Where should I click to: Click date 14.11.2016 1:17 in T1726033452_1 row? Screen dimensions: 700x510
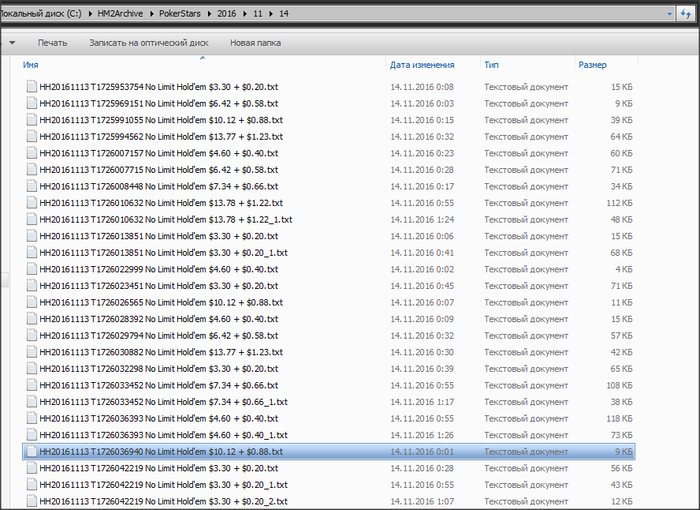tap(422, 401)
